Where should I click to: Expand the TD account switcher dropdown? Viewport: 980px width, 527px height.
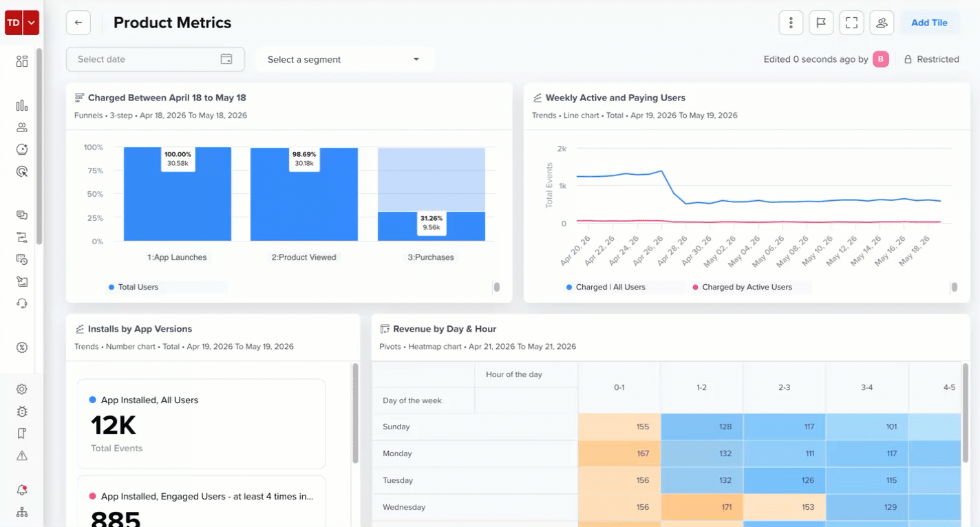(x=32, y=23)
